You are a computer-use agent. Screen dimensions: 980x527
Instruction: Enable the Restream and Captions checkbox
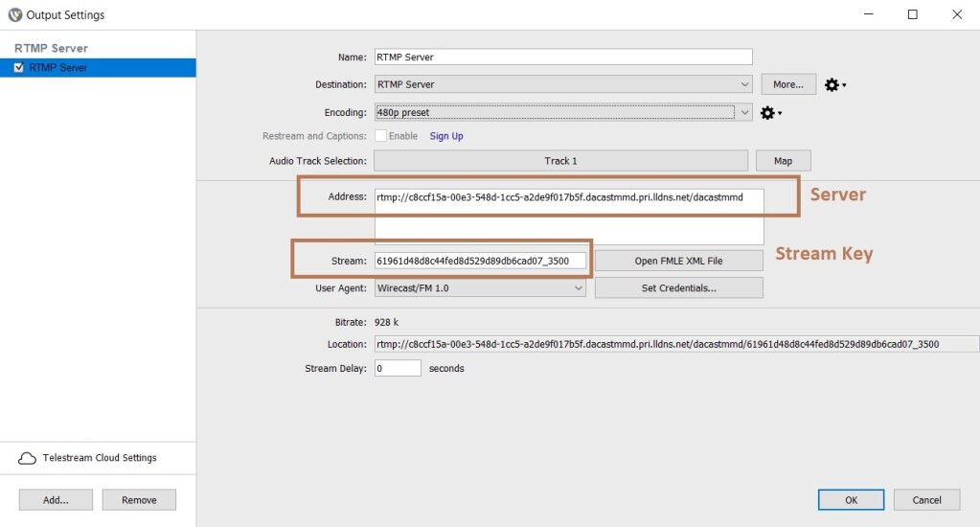pos(380,136)
